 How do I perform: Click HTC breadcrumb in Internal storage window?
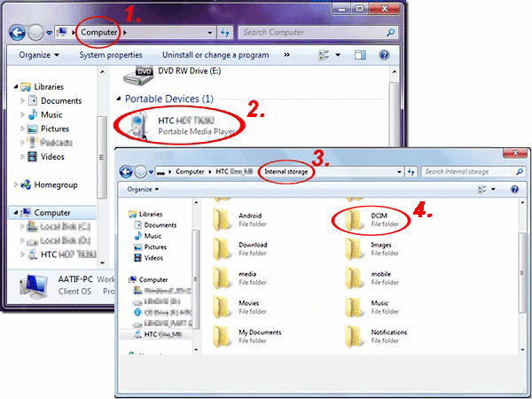pyautogui.click(x=234, y=172)
